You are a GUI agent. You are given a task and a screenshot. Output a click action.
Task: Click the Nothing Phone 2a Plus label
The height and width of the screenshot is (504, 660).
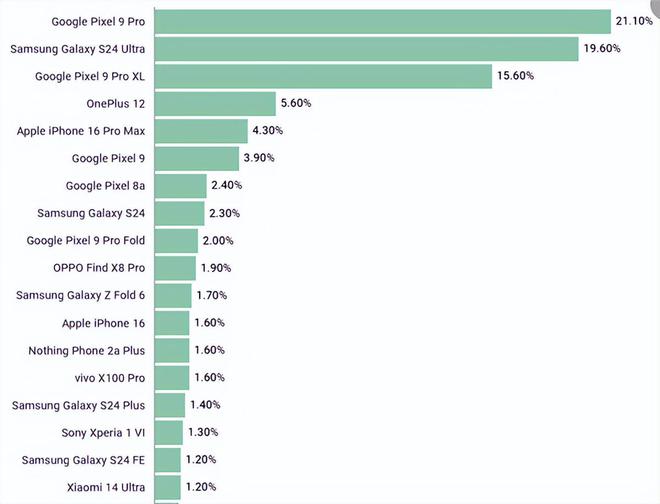[x=87, y=350]
